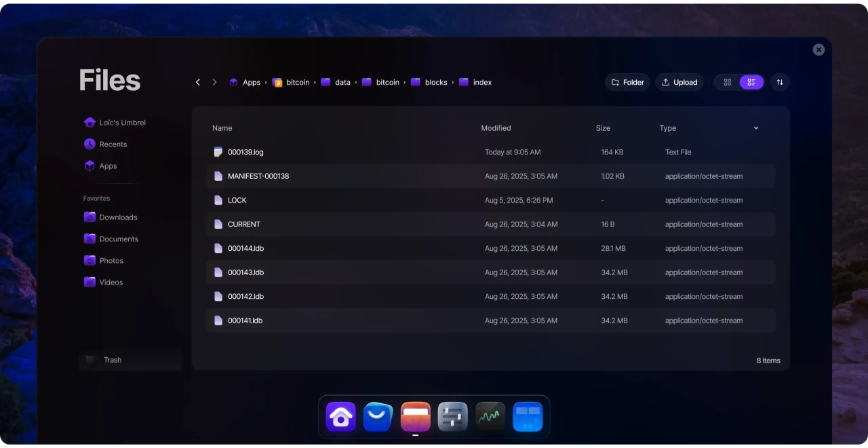Open the Widgets icon in the dock
This screenshot has width=868, height=448.
point(528,417)
